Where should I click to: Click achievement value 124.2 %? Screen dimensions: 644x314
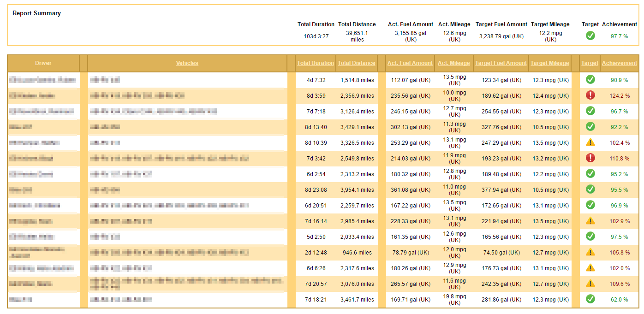coord(620,96)
